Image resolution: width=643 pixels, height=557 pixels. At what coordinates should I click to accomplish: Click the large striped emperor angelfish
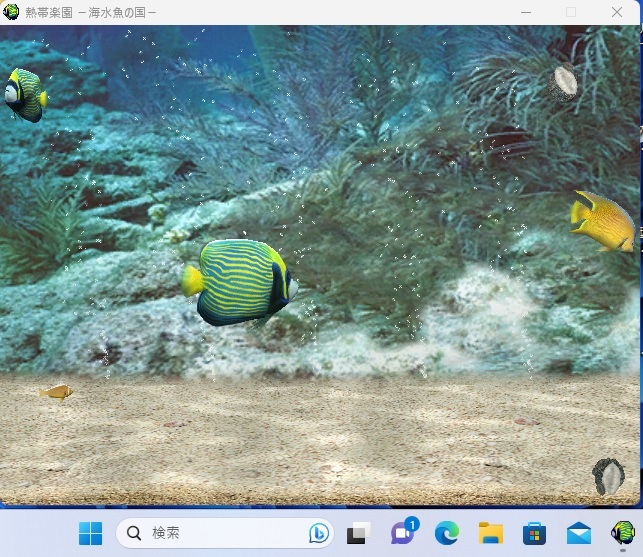coord(240,282)
